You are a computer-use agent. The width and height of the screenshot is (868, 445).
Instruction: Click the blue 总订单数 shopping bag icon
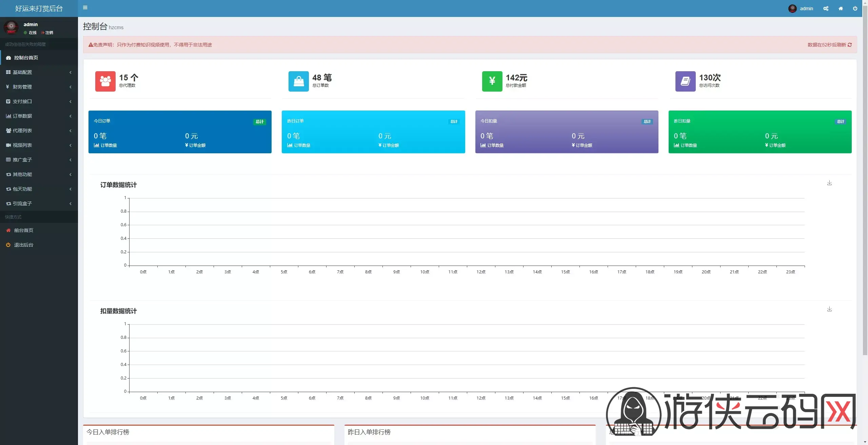pyautogui.click(x=299, y=81)
